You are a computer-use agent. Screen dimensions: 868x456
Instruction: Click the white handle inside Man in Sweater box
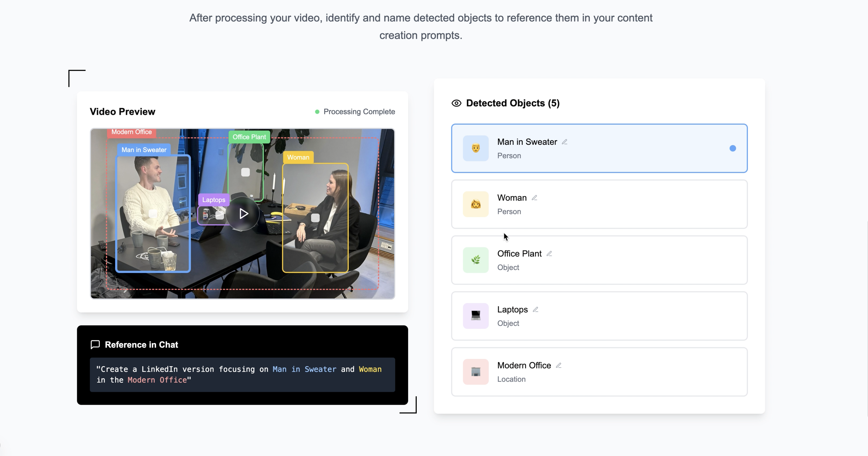153,213
